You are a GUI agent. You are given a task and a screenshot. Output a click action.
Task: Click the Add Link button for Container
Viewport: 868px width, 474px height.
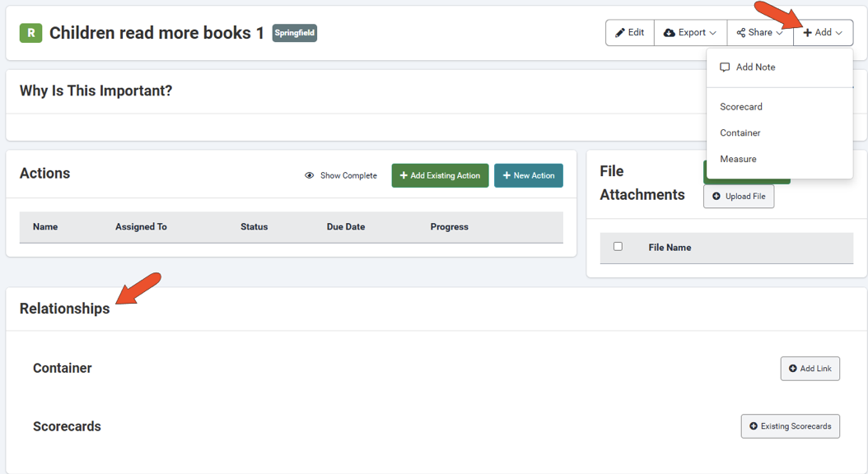tap(810, 369)
